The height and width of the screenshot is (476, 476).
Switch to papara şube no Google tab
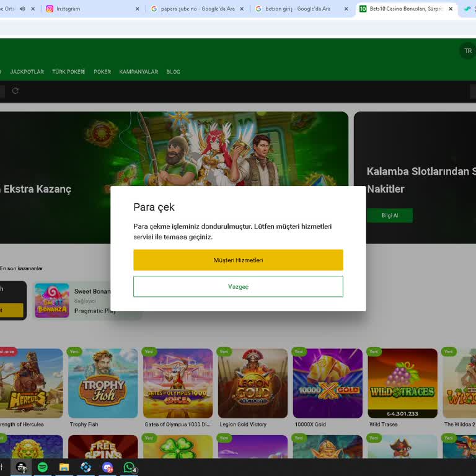point(197,9)
